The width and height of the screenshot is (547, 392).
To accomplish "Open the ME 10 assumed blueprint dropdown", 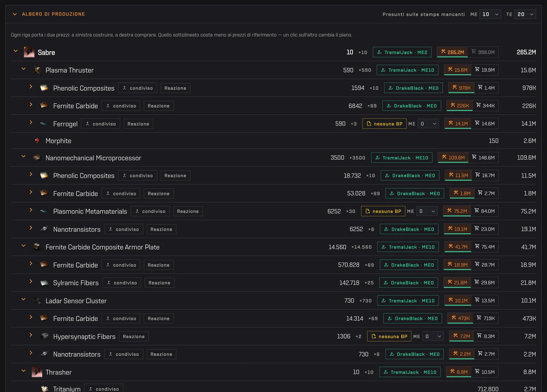I will coord(490,14).
